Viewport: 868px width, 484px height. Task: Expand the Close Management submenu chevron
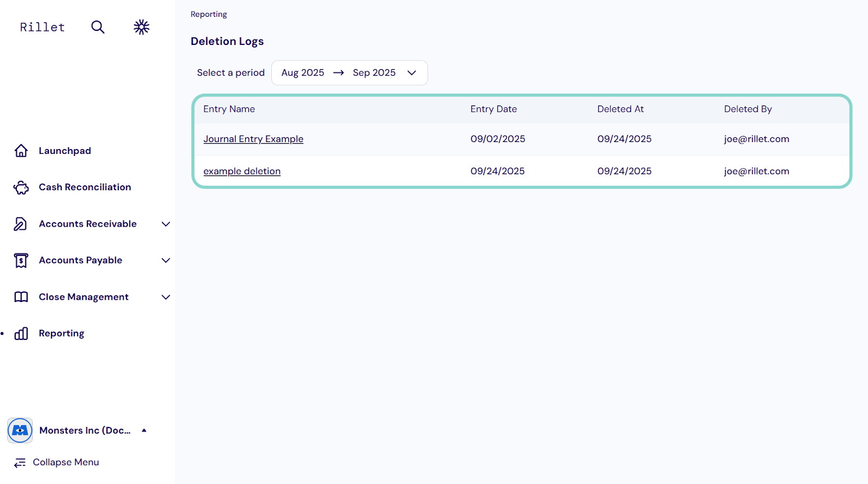166,297
